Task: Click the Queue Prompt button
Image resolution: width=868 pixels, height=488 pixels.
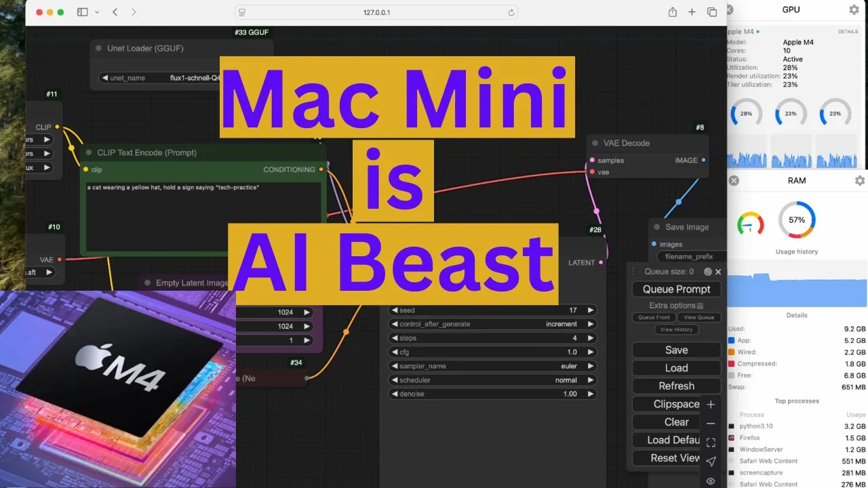Action: (677, 289)
